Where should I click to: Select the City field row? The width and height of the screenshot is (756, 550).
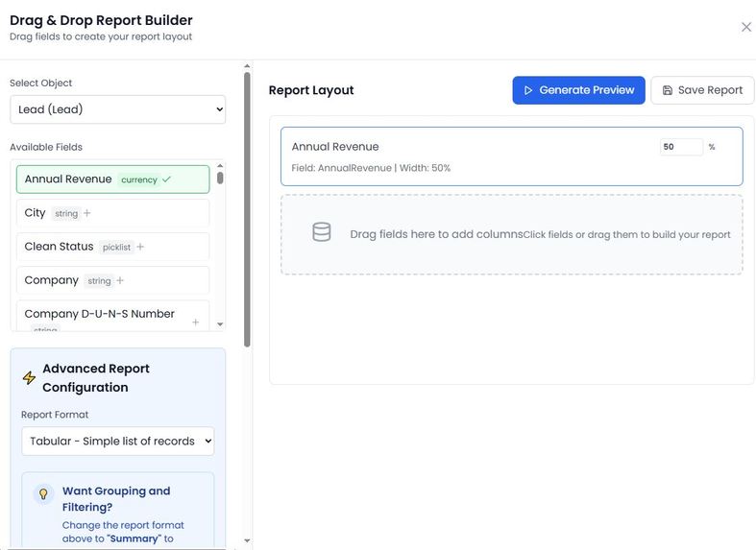click(x=112, y=213)
